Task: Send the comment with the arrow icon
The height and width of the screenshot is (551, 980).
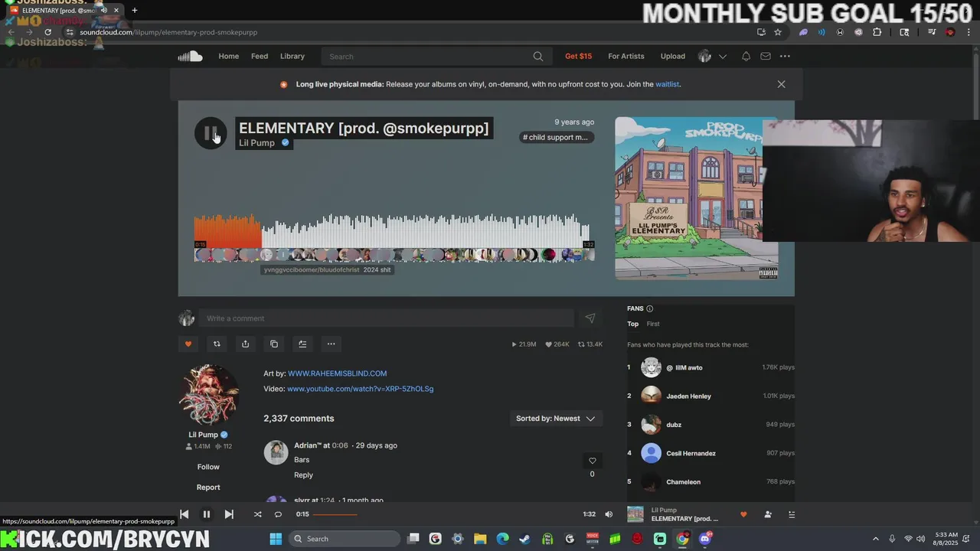Action: pos(590,318)
